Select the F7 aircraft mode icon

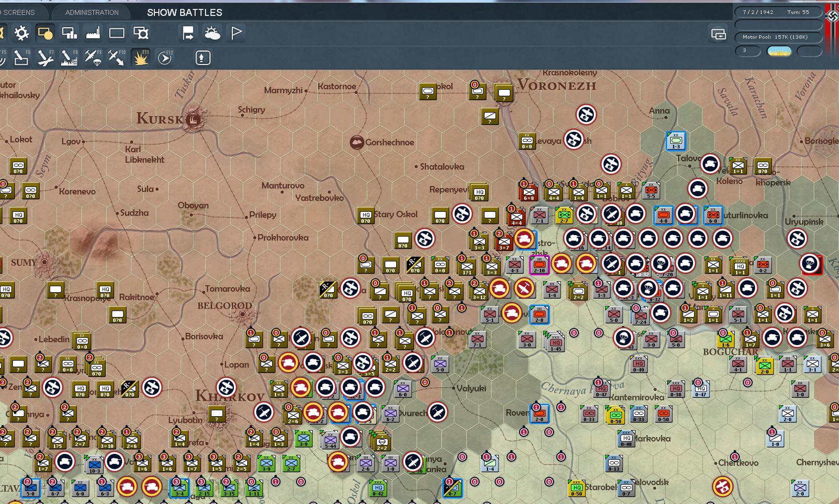(45, 58)
